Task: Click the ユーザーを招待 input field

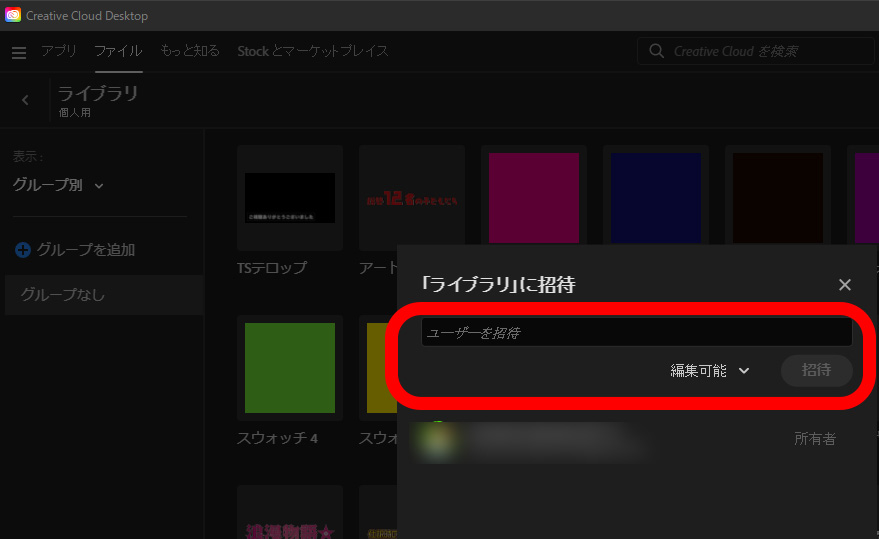Action: [636, 333]
